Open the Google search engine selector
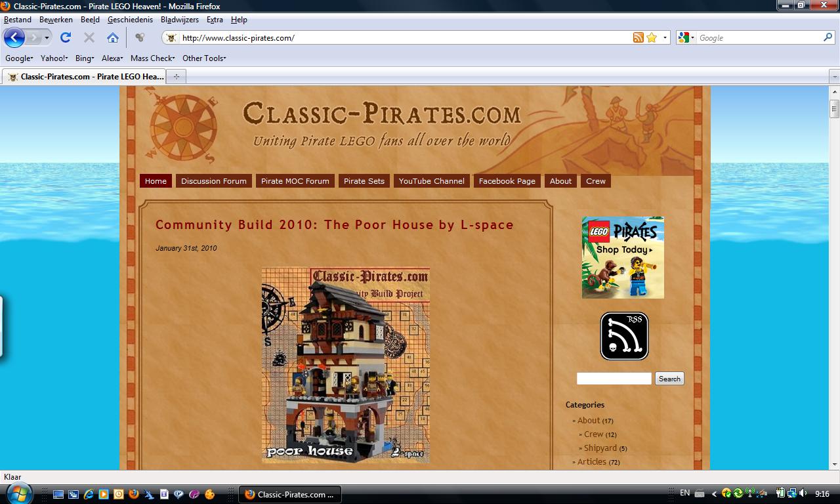The image size is (840, 504). point(686,37)
